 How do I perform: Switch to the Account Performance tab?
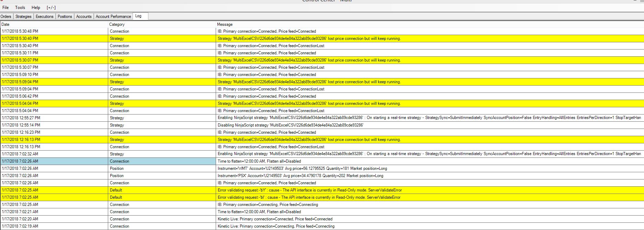(113, 17)
